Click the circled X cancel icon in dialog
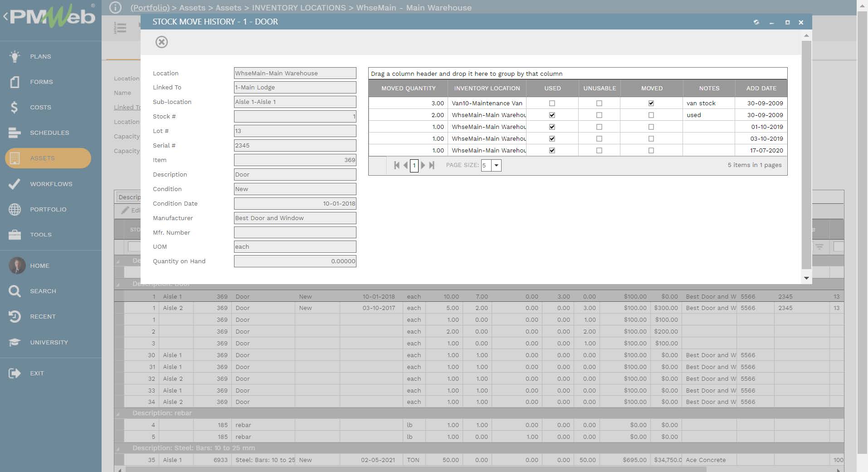 tap(161, 42)
